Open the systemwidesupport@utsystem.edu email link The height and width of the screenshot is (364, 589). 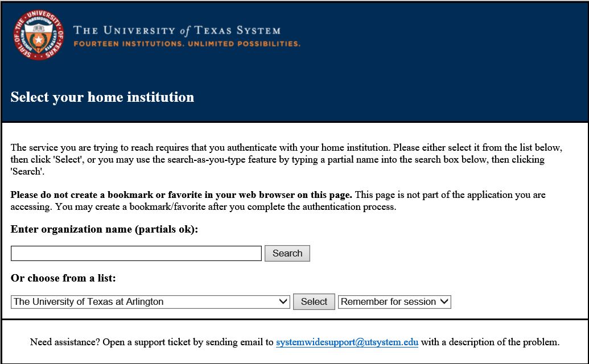347,342
